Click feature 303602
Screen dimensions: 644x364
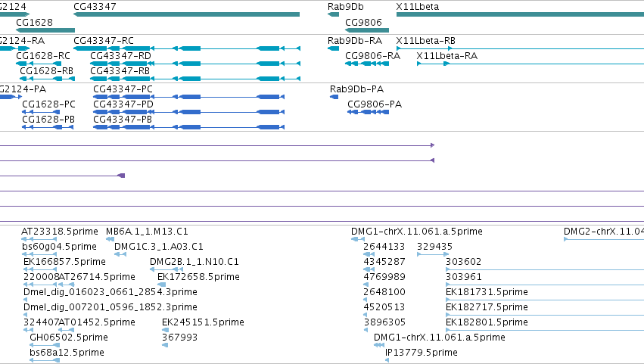tap(545, 269)
